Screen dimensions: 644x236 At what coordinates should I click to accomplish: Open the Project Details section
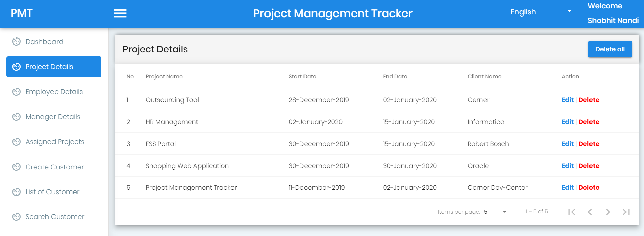[49, 66]
